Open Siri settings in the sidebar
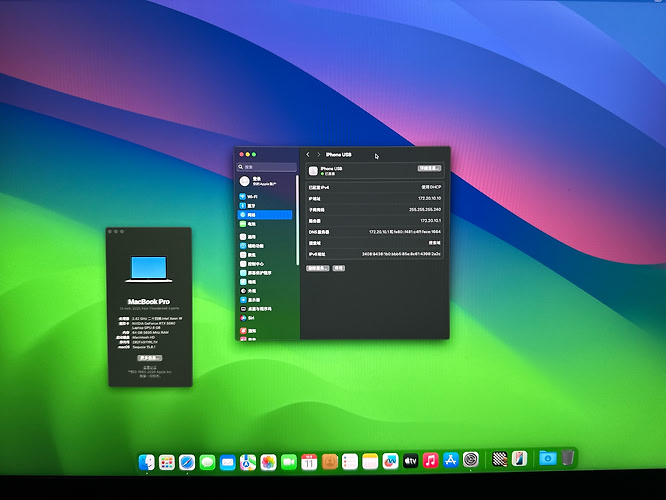This screenshot has height=500, width=666. click(x=265, y=318)
